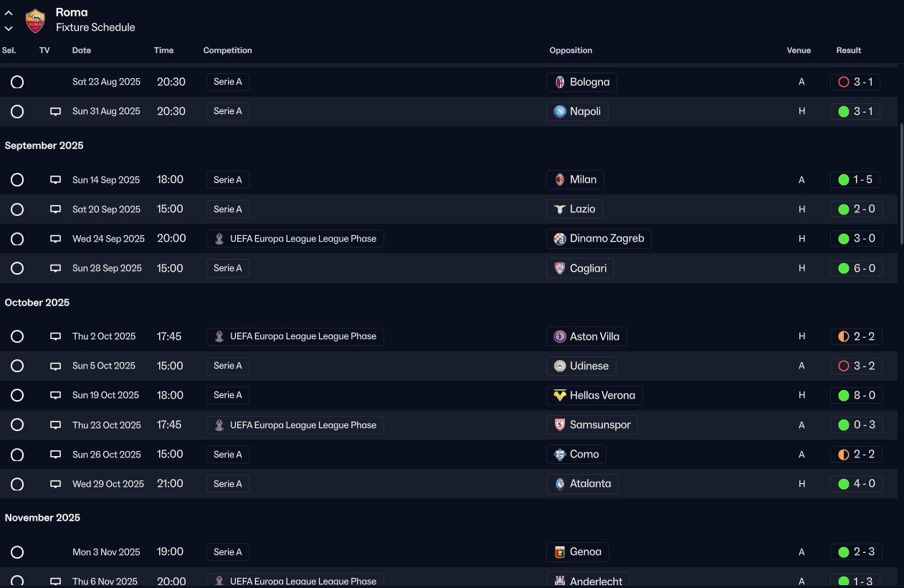Click the November 2025 month heading
Image resolution: width=904 pixels, height=588 pixels.
pyautogui.click(x=42, y=518)
